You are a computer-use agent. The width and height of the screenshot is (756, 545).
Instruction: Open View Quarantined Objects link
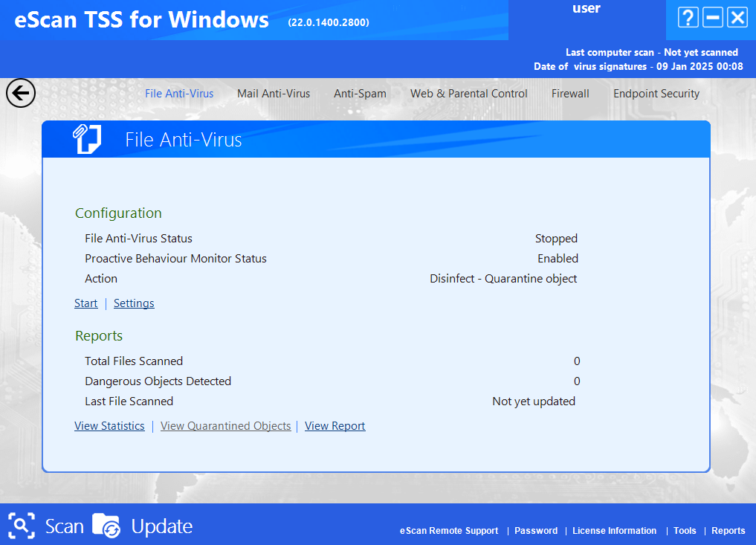pos(226,426)
